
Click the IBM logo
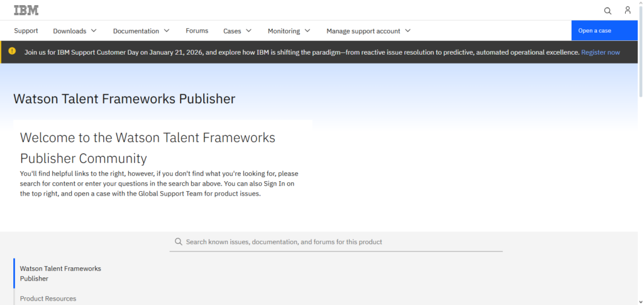[26, 10]
